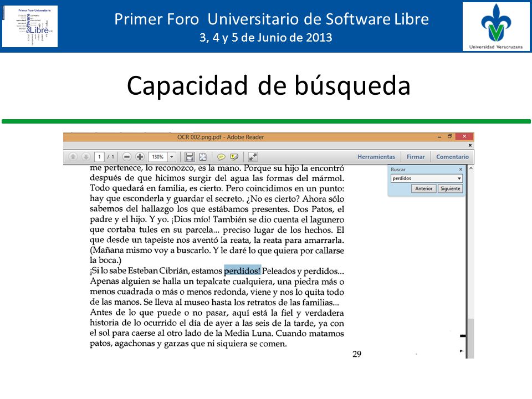This screenshot has height=399, width=532.
Task: Toggle read mode full screen icon
Action: (x=253, y=157)
